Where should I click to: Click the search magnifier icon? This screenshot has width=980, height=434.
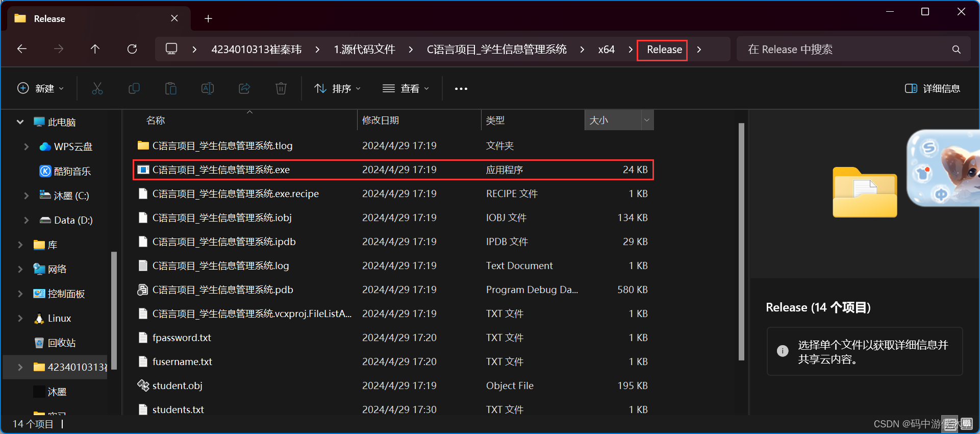click(x=957, y=50)
